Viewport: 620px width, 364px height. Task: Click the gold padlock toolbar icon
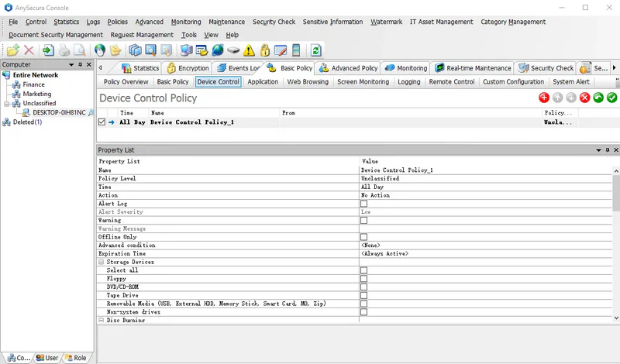264,50
